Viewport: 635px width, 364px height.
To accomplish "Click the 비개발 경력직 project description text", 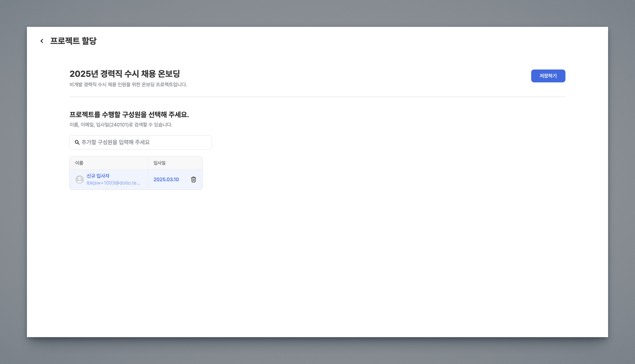I will click(128, 85).
